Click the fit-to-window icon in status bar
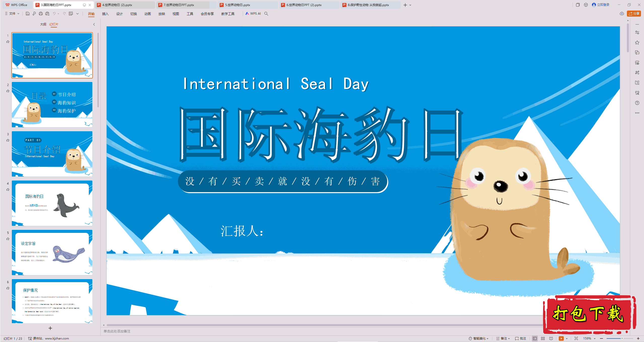 pyautogui.click(x=576, y=338)
